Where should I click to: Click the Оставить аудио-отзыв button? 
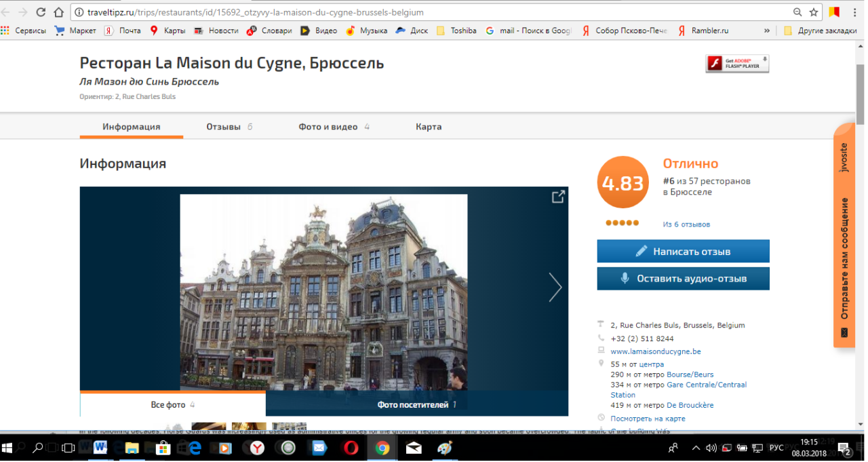683,278
